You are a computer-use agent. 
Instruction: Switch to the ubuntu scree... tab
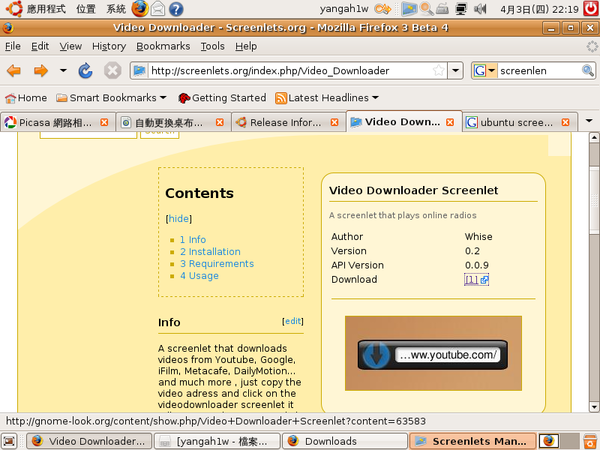point(517,122)
